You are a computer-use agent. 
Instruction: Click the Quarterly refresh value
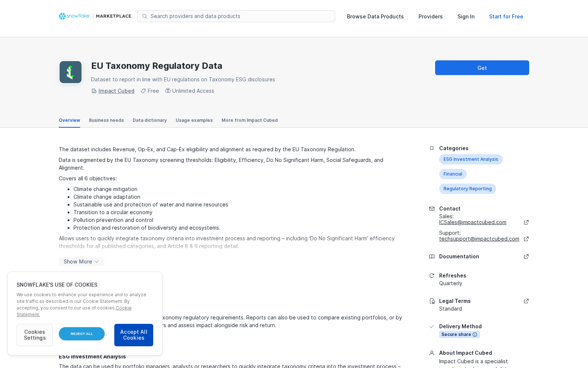click(x=451, y=283)
